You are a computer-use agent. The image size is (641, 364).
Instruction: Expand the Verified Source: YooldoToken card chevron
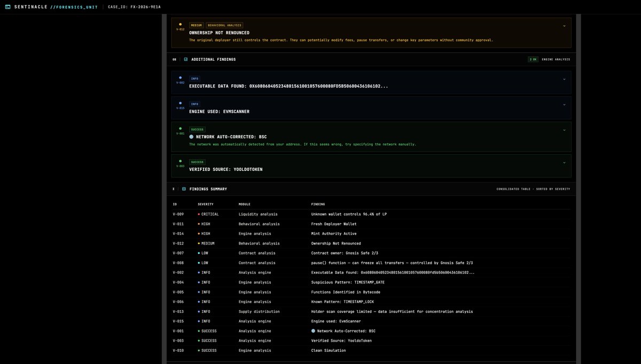564,162
